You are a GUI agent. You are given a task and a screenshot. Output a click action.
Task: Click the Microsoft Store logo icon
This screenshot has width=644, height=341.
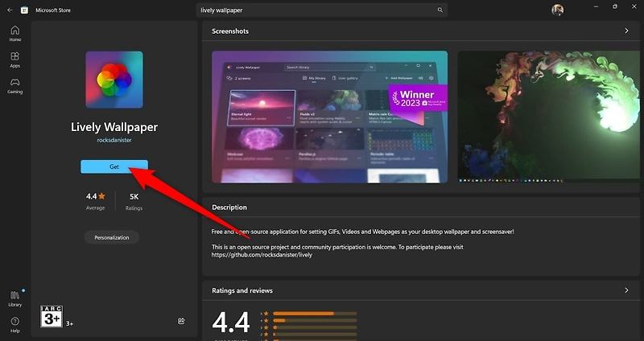(25, 10)
